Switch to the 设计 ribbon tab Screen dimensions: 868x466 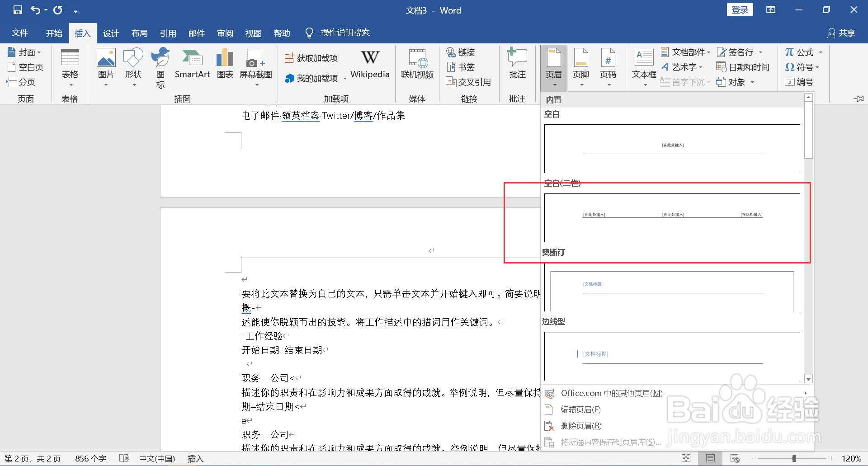click(x=111, y=33)
